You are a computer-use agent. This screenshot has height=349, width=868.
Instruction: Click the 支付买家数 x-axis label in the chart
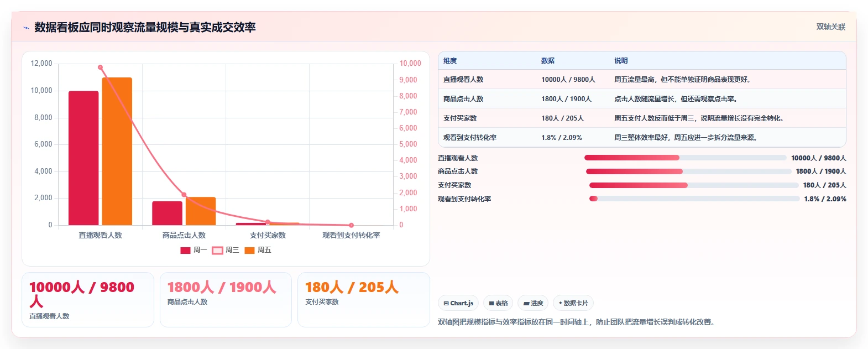(x=268, y=235)
